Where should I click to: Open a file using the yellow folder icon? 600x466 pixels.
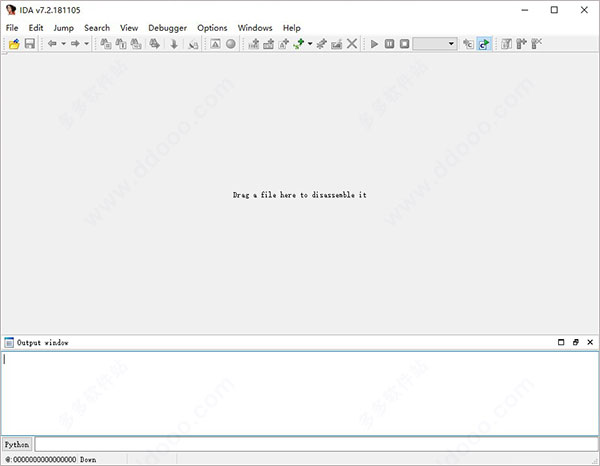click(x=14, y=44)
